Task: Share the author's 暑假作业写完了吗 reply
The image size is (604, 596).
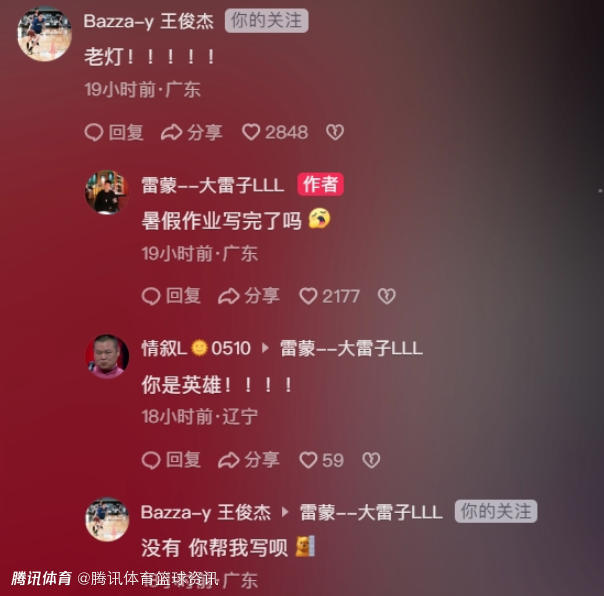Action: coord(248,296)
